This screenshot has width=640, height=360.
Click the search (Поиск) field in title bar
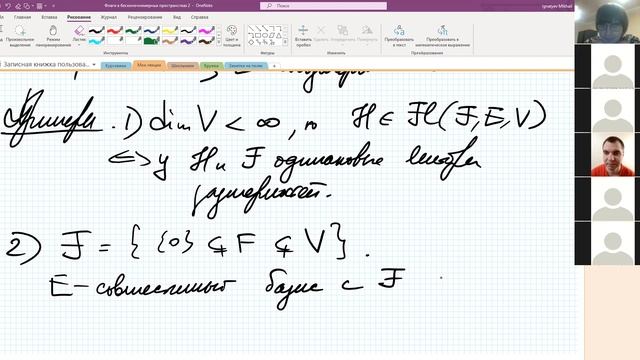point(323,6)
